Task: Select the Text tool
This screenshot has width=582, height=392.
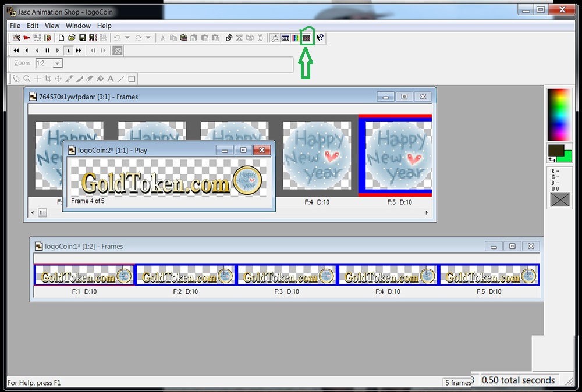Action: tap(111, 79)
